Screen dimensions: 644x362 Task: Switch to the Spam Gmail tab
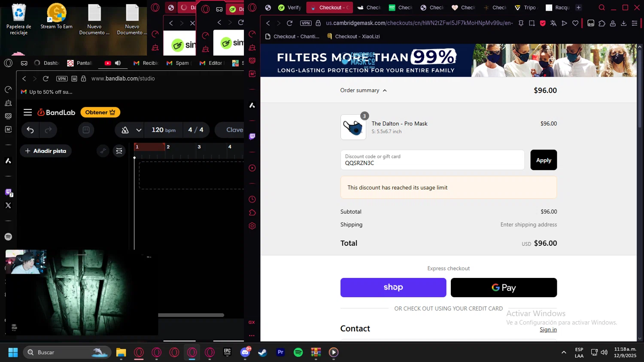[x=178, y=63]
